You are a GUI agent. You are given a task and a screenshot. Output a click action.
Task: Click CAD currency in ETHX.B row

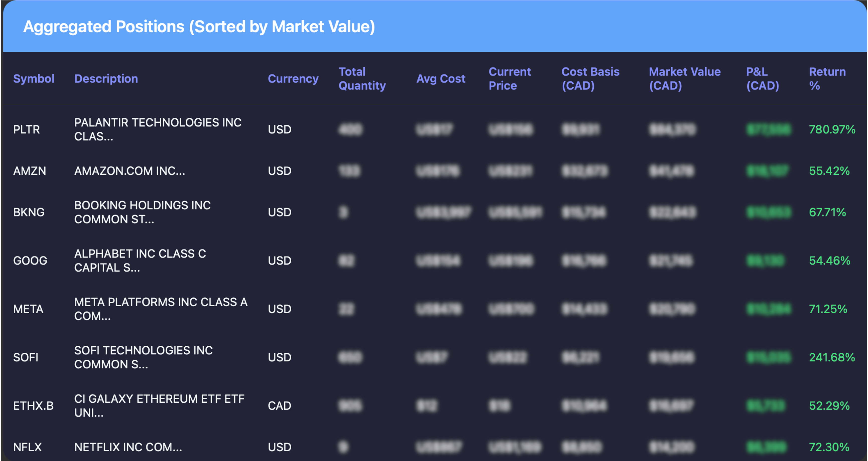(279, 405)
